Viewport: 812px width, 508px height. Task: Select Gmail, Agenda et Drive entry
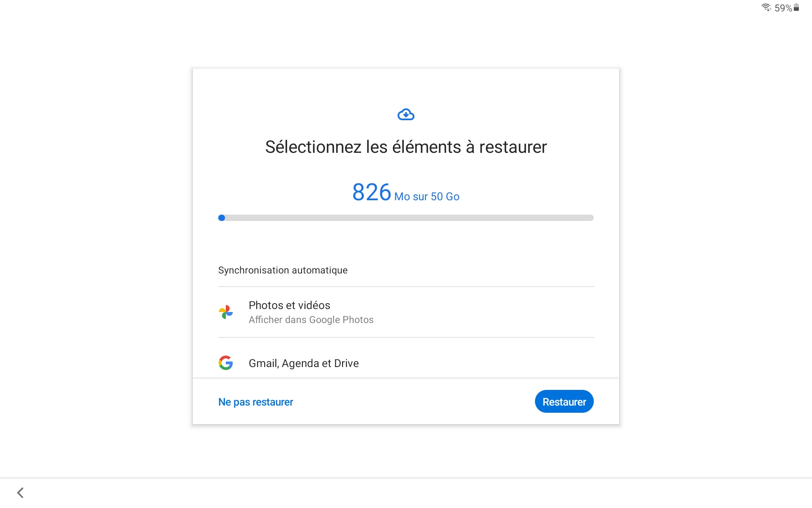304,363
